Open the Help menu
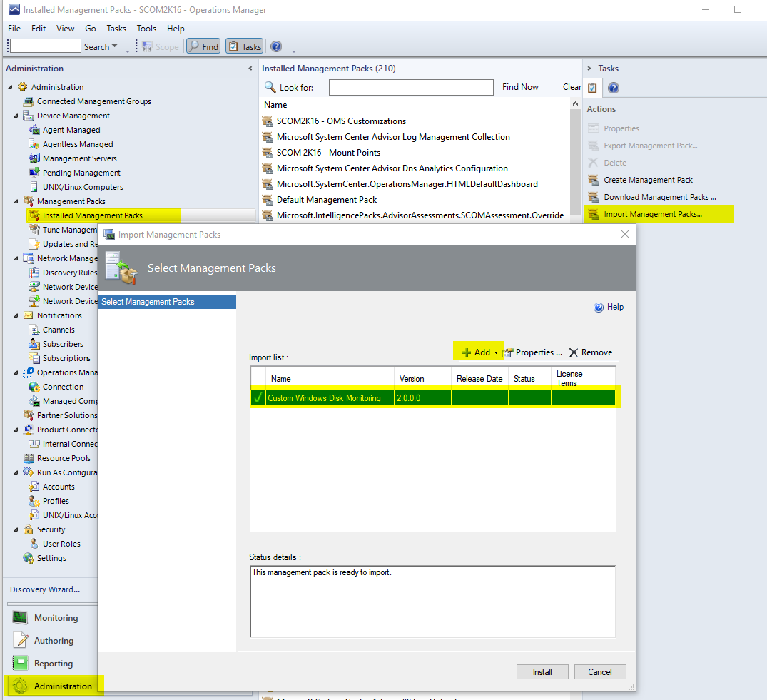This screenshot has width=767, height=700. [176, 29]
